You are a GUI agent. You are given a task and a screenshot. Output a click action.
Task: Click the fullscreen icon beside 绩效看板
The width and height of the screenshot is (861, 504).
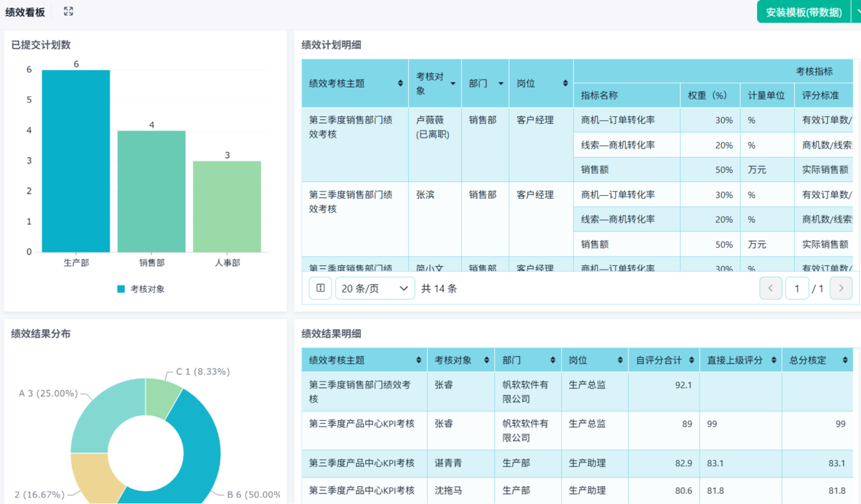[68, 11]
